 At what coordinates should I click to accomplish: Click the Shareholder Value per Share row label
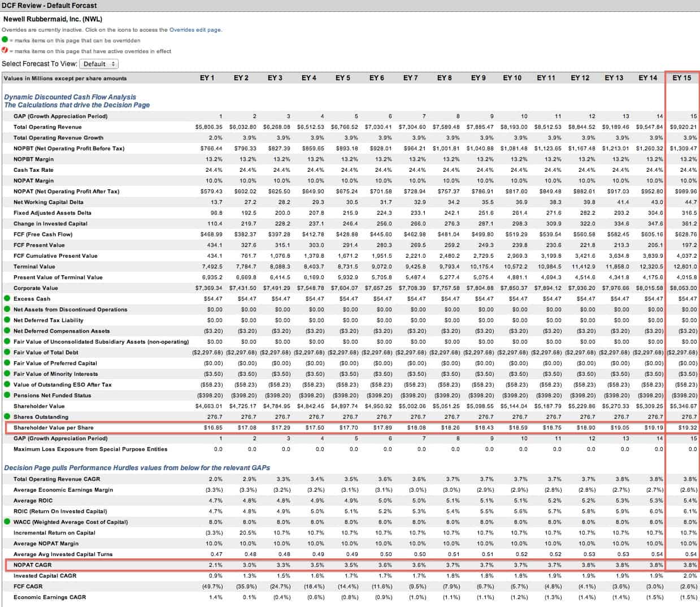pyautogui.click(x=54, y=428)
